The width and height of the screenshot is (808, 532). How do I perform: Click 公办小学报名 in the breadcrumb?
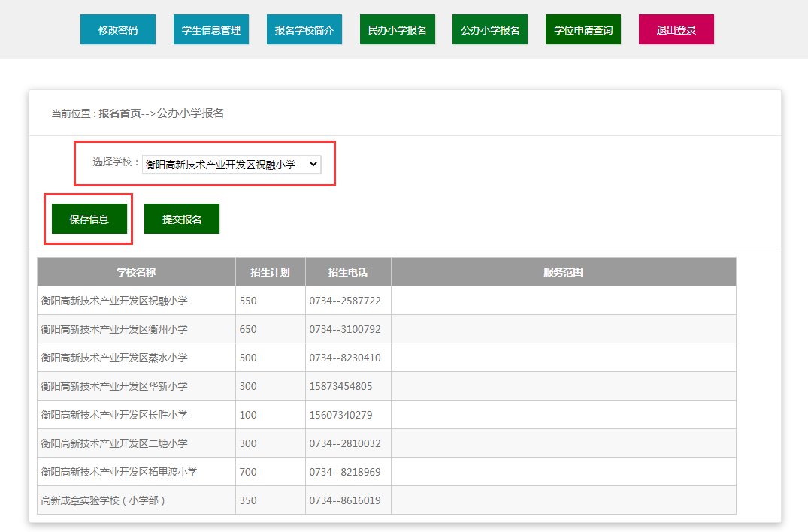coord(190,113)
